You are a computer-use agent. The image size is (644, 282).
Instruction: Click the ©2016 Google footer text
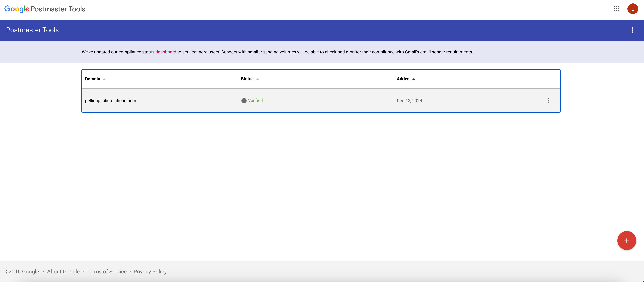pyautogui.click(x=22, y=272)
